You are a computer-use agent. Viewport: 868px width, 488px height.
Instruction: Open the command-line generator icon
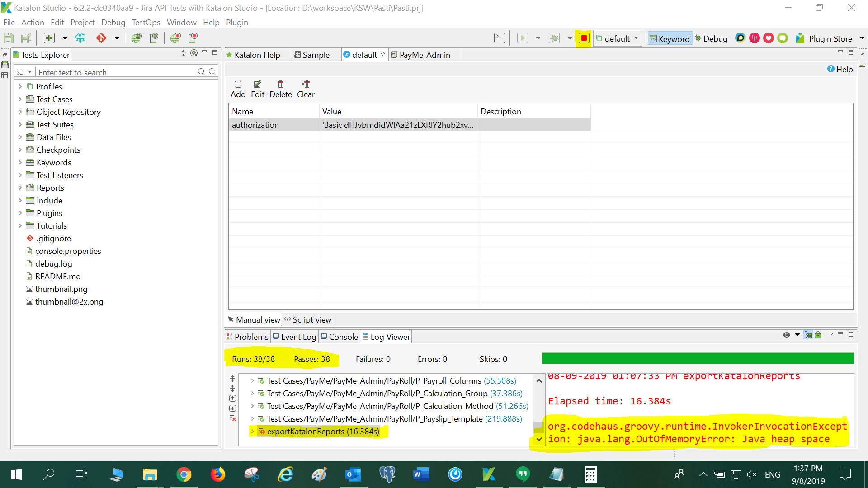(x=499, y=38)
